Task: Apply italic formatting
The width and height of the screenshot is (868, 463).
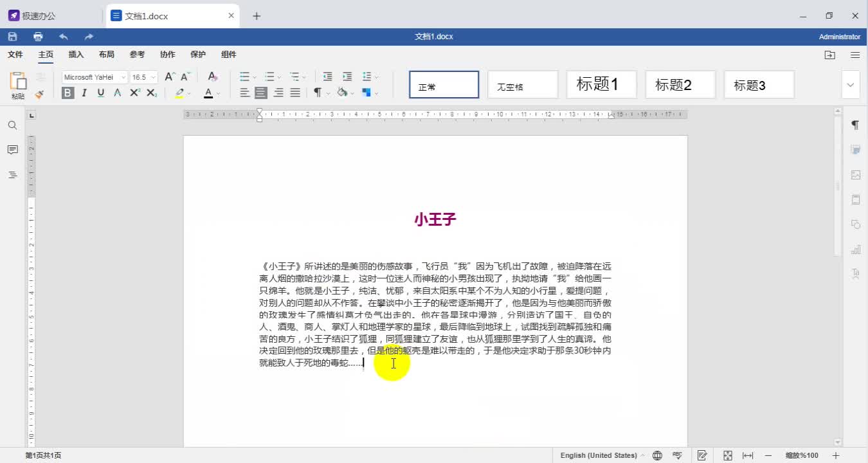Action: (84, 93)
